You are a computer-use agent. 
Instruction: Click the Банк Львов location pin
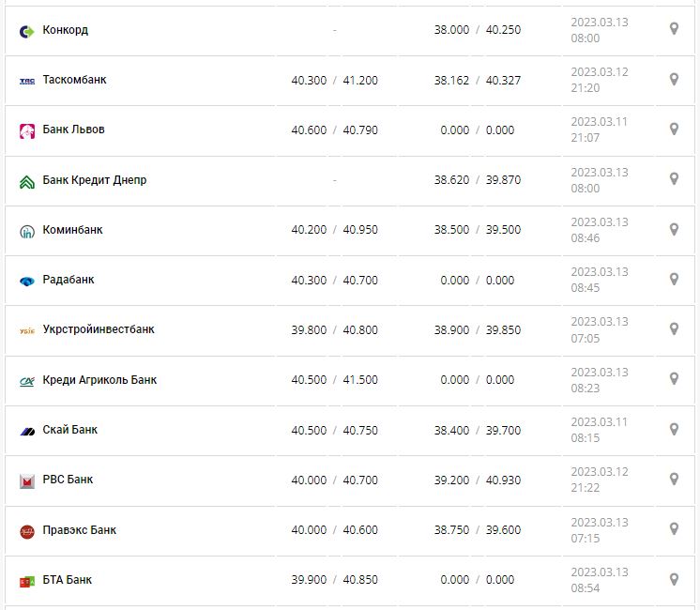coord(674,130)
